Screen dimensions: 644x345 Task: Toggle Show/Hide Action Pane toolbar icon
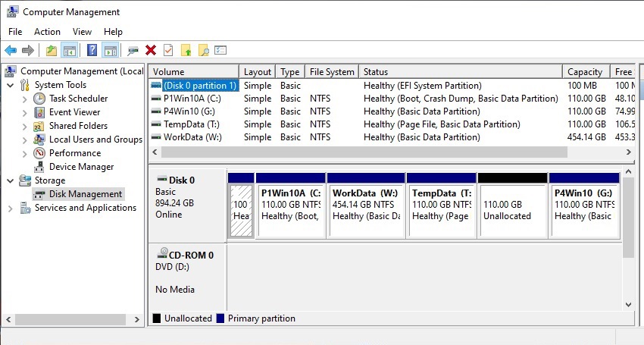(x=111, y=51)
